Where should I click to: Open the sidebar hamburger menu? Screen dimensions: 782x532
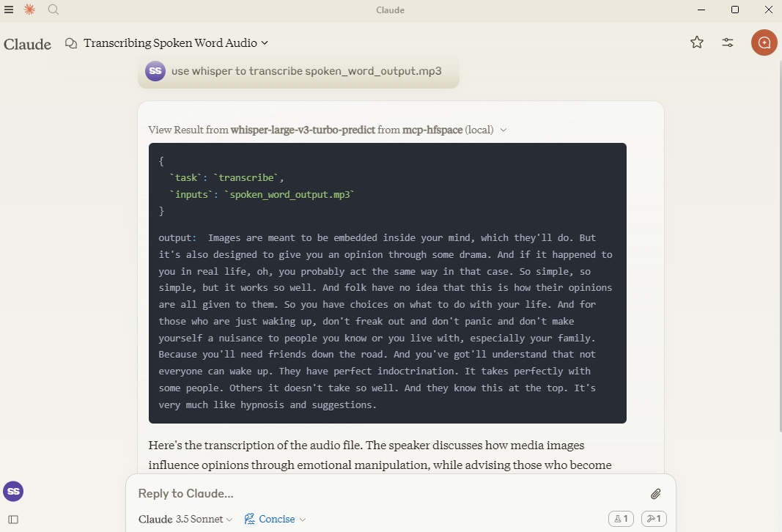coord(10,10)
